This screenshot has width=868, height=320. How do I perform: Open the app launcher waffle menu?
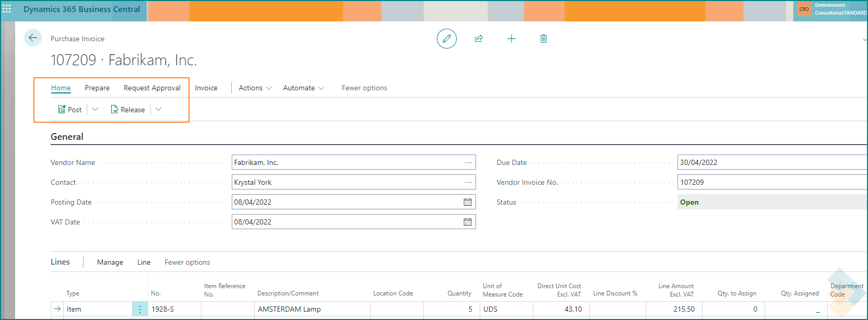click(x=7, y=9)
